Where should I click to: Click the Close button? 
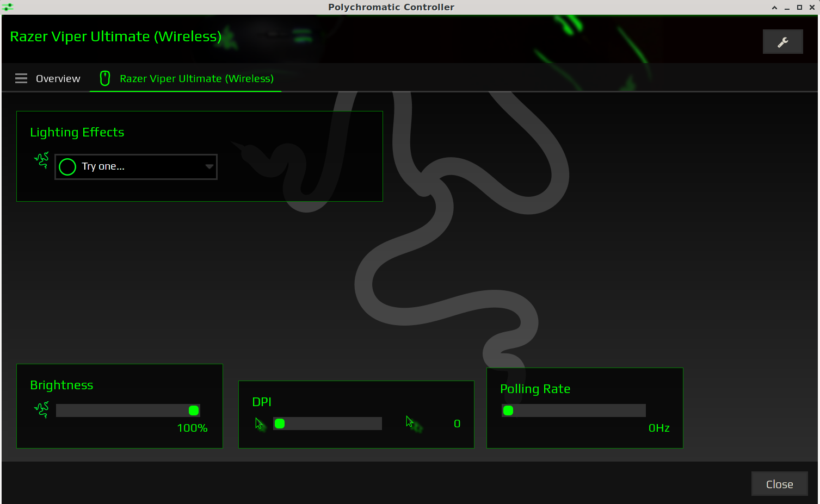click(x=779, y=484)
